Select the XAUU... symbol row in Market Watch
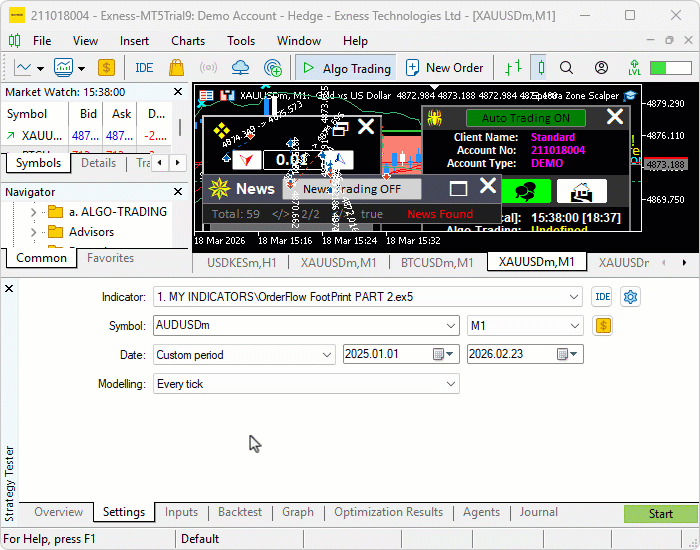 point(87,135)
